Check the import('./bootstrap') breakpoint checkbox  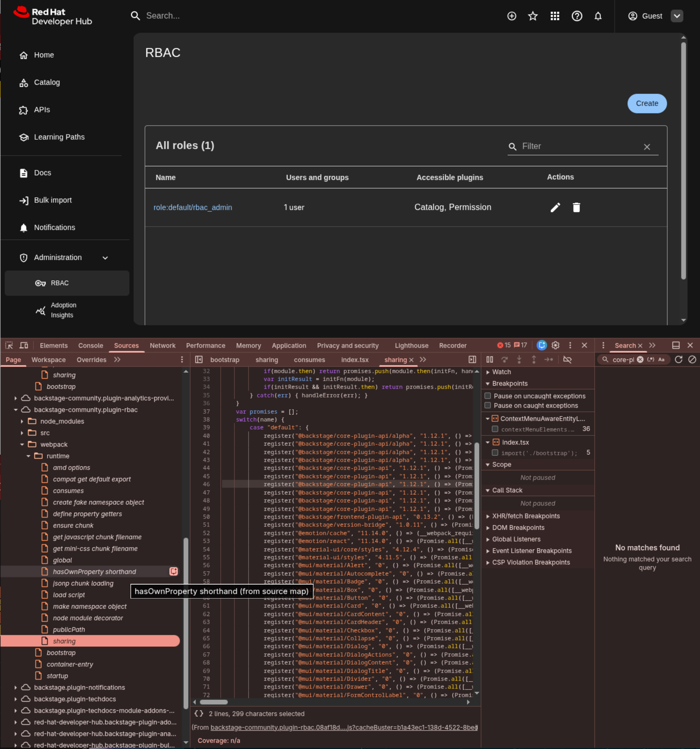tap(495, 452)
